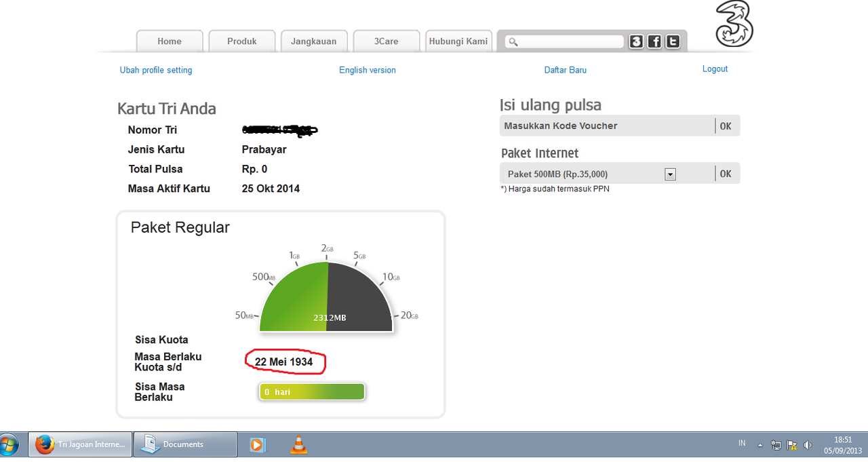Click the Harga sudah termasuk PPN note

pyautogui.click(x=555, y=189)
